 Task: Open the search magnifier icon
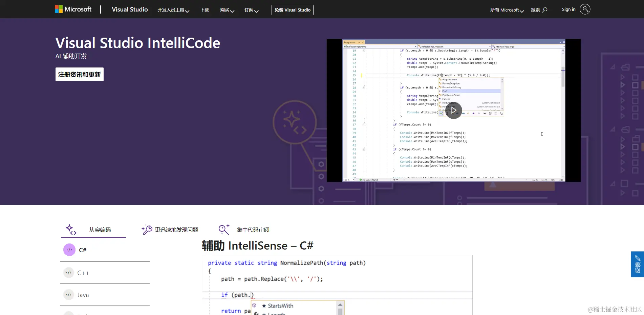point(545,10)
